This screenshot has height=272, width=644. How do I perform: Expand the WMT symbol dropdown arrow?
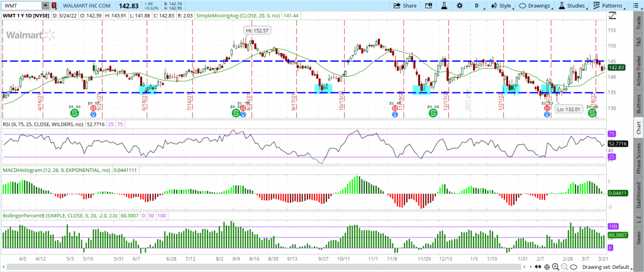click(x=45, y=6)
